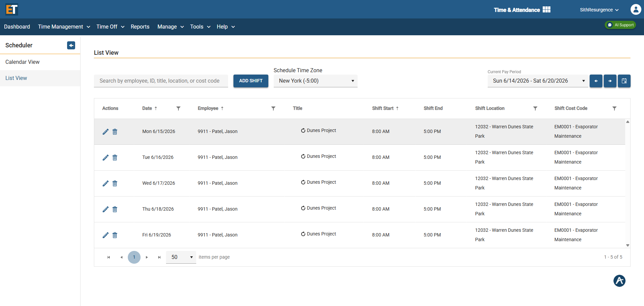
Task: Collapse the Scheduler sidebar with arrow icon
Action: [71, 45]
